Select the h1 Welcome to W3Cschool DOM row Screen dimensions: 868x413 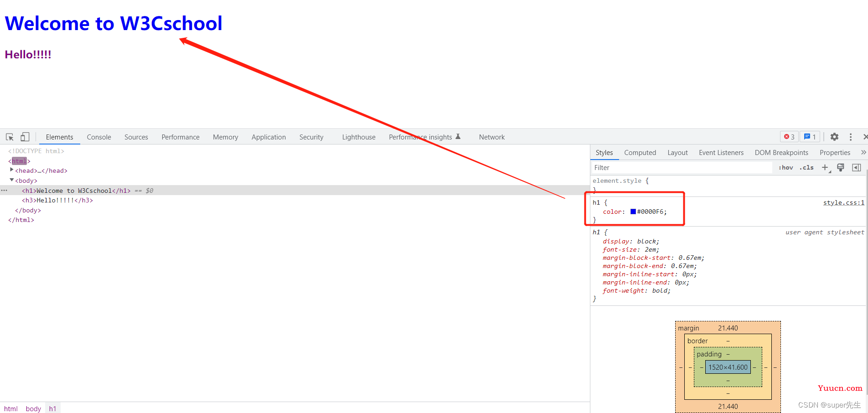click(295, 191)
